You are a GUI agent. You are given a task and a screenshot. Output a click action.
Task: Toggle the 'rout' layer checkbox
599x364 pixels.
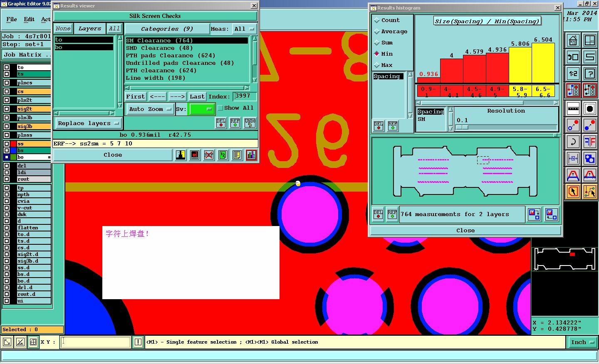(x=7, y=179)
